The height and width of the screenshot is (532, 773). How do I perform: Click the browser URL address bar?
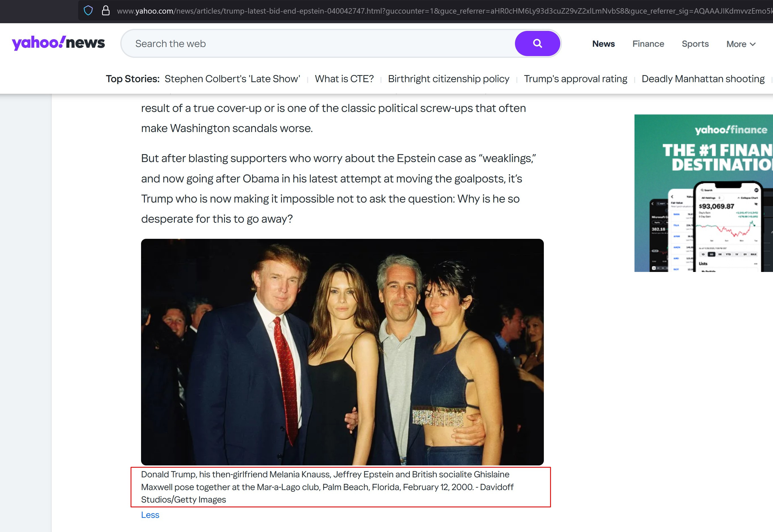(x=433, y=11)
